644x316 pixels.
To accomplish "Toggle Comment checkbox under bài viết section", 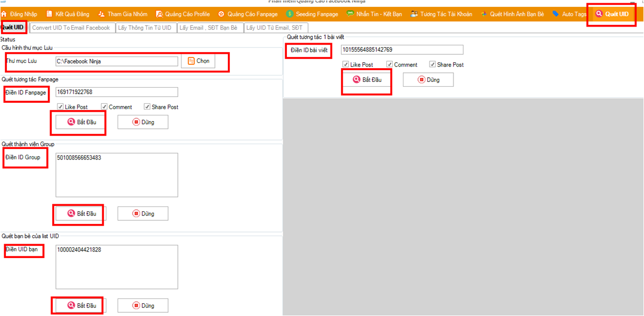I will (390, 64).
